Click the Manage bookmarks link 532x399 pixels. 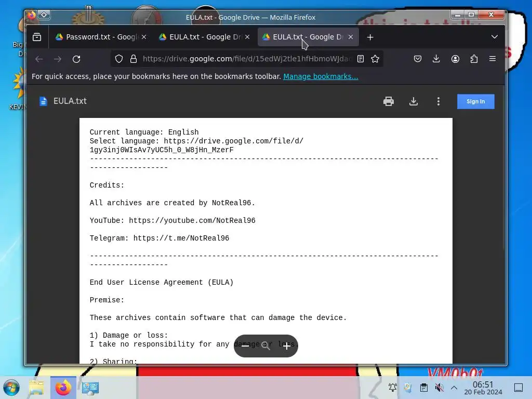point(321,76)
